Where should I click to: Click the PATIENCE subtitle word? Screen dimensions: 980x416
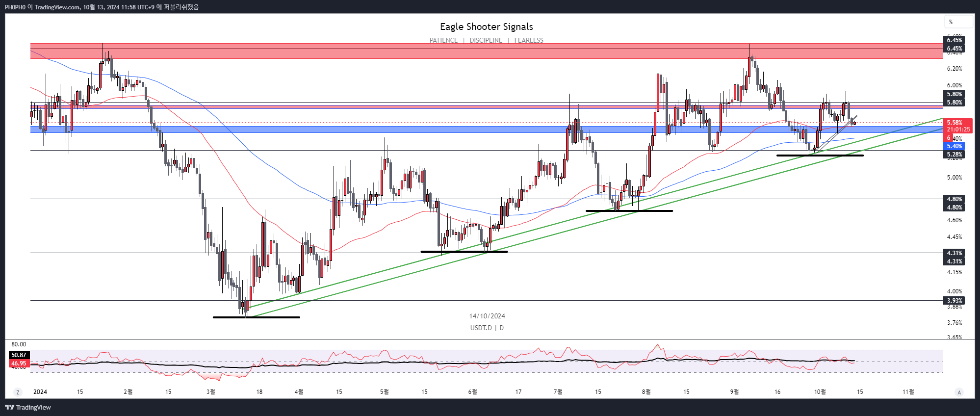(443, 40)
